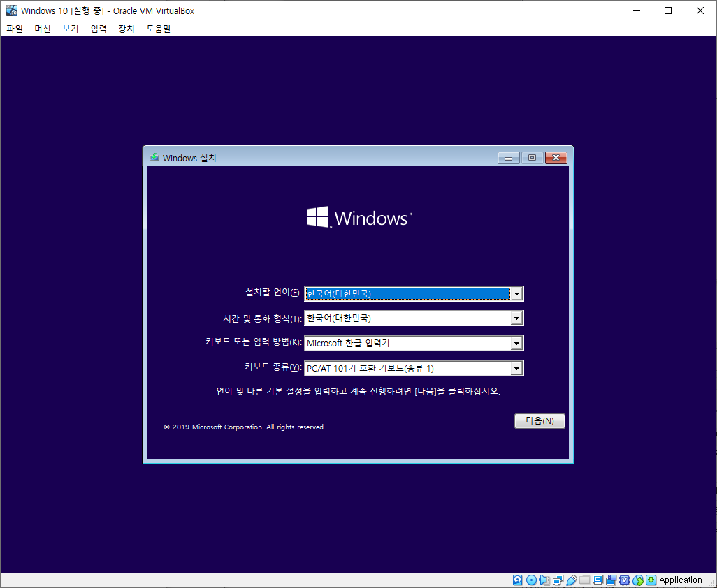This screenshot has width=717, height=588.
Task: Click the Windows logo in setup dialog
Action: tap(359, 217)
